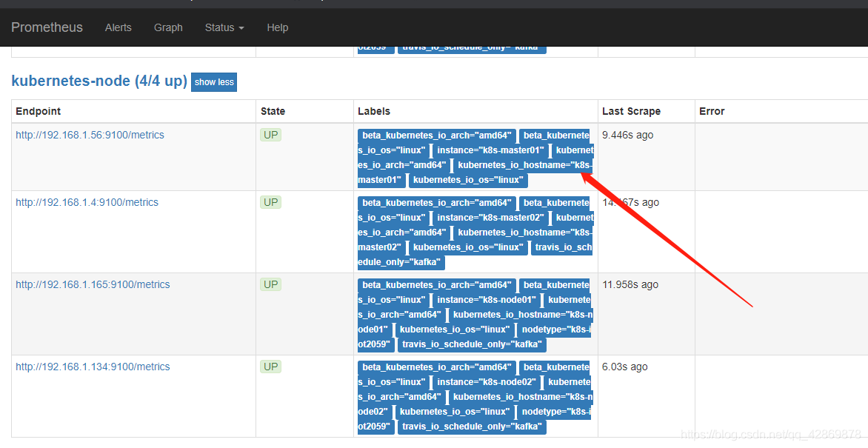Open endpoint http://192.168.1.4:9100/metrics
This screenshot has width=868, height=448.
[87, 203]
